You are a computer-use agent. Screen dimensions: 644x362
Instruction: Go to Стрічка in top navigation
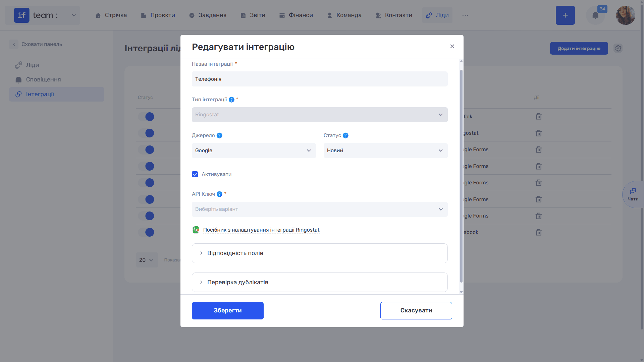tap(111, 15)
